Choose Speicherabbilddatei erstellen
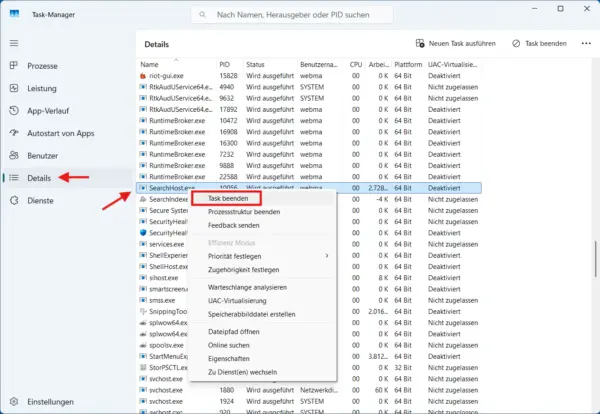Image resolution: width=600 pixels, height=414 pixels. (251, 314)
